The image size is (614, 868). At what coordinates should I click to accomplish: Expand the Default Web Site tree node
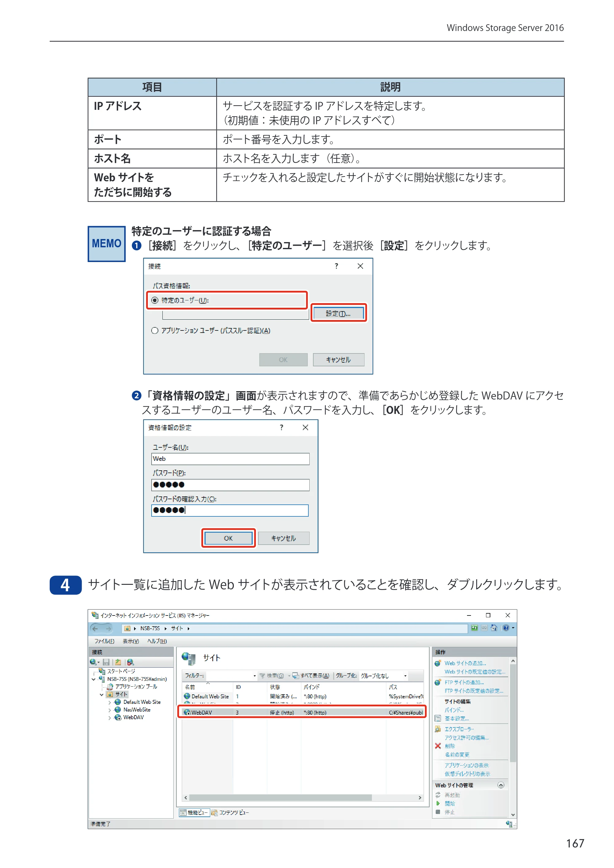pyautogui.click(x=110, y=702)
